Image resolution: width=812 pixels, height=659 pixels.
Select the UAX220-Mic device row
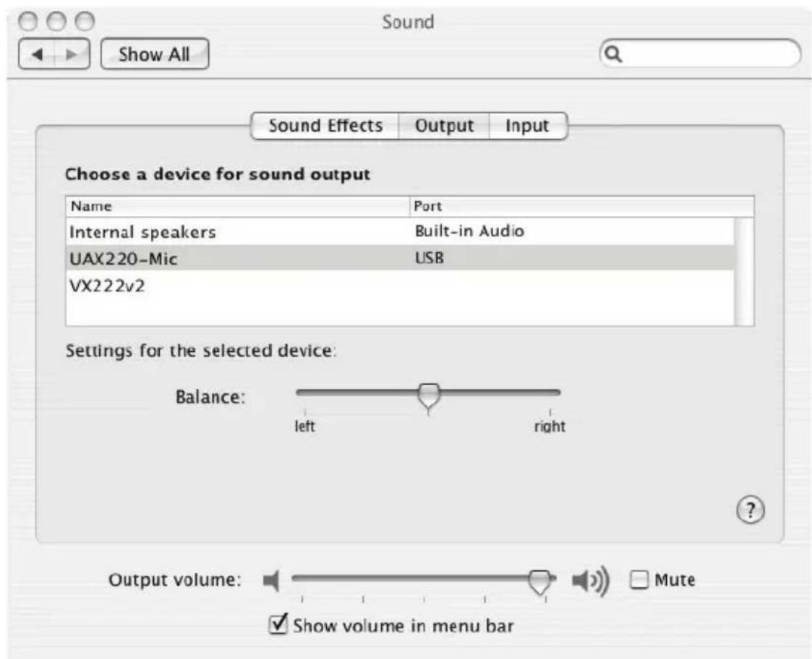tap(400, 258)
